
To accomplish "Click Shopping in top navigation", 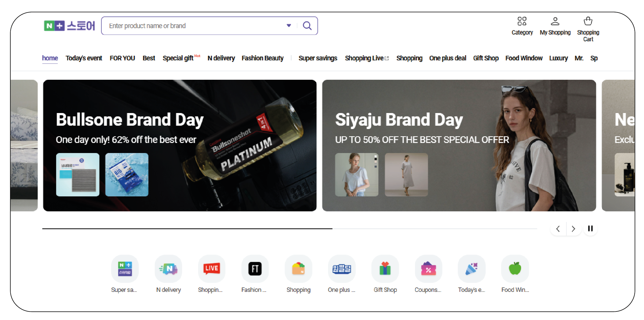I will tap(409, 58).
